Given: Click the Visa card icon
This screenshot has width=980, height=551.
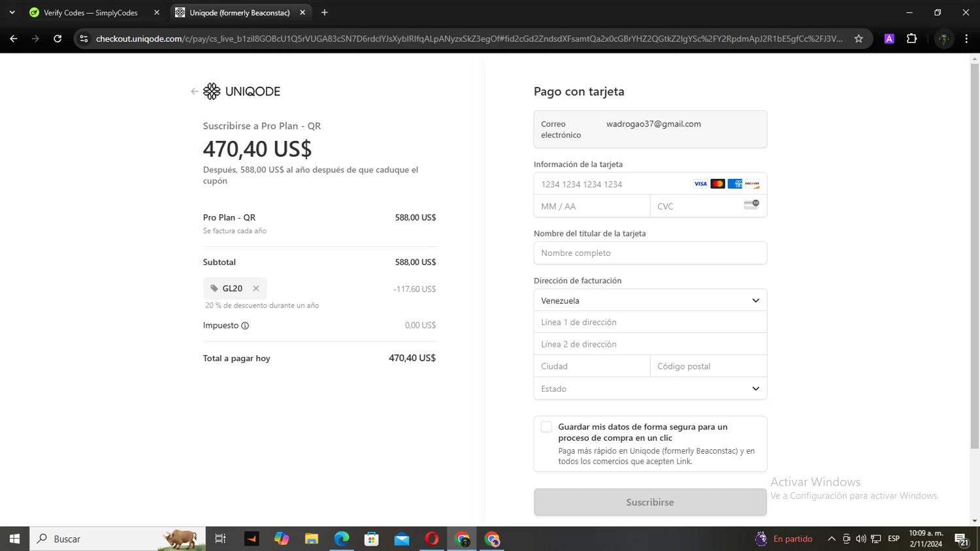Looking at the screenshot, I should pyautogui.click(x=700, y=184).
